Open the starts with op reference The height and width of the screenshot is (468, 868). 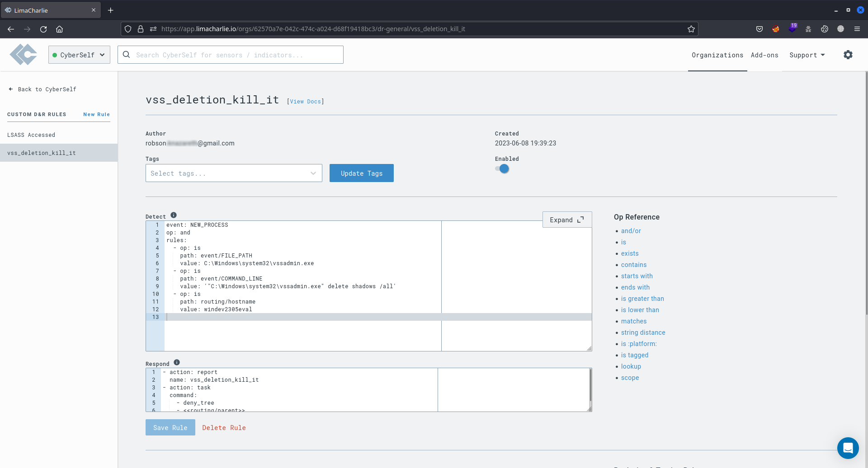coord(637,276)
